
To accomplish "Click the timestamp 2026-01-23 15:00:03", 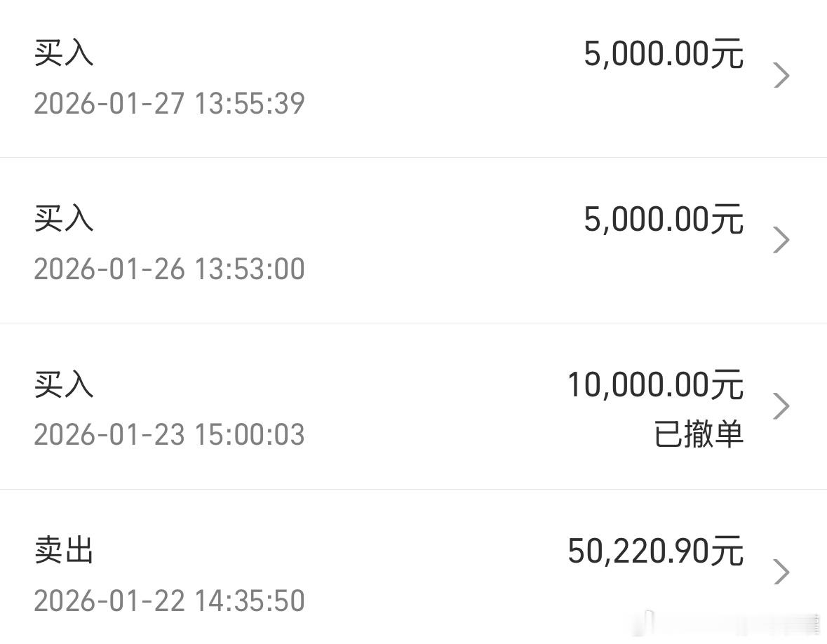I will [170, 435].
